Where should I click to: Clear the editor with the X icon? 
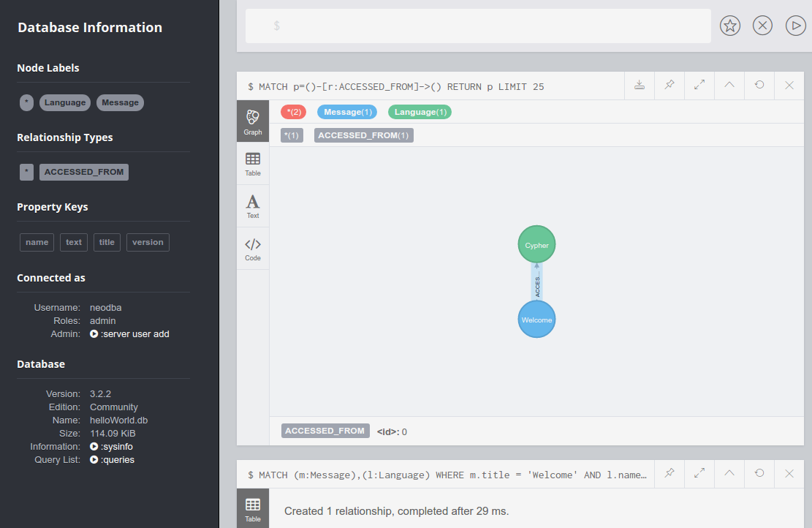click(x=762, y=26)
